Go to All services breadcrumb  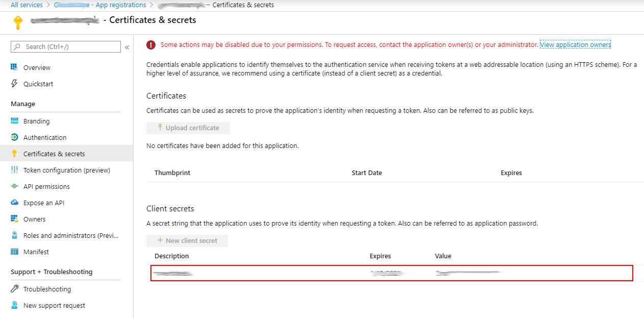tap(27, 5)
